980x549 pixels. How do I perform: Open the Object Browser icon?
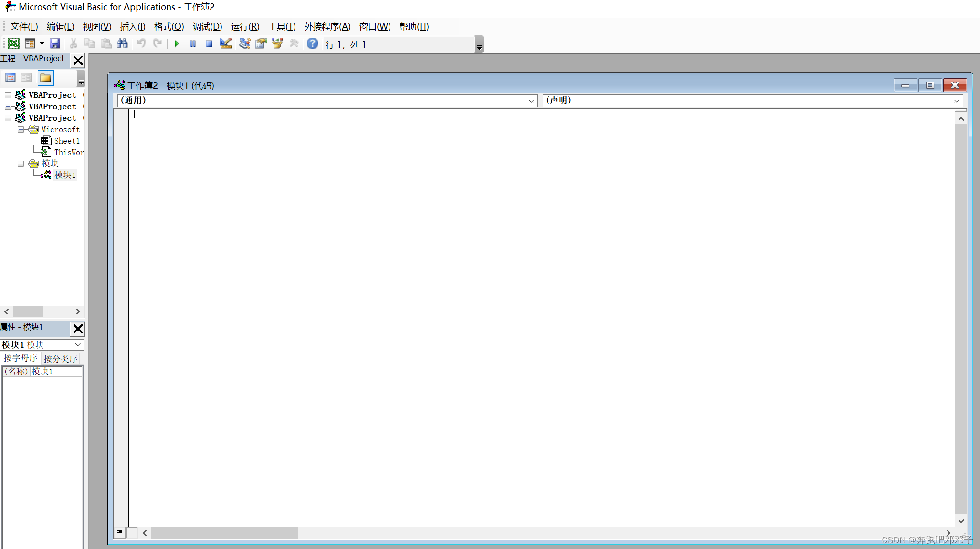coord(277,43)
